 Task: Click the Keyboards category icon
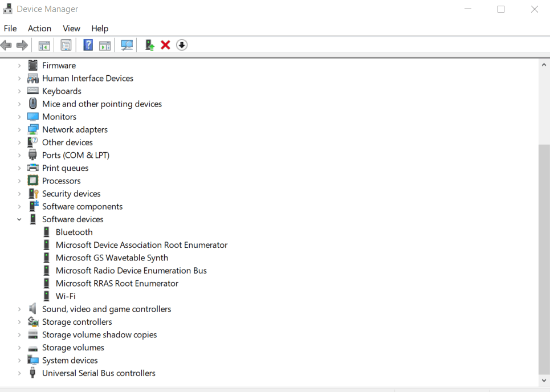tap(33, 91)
